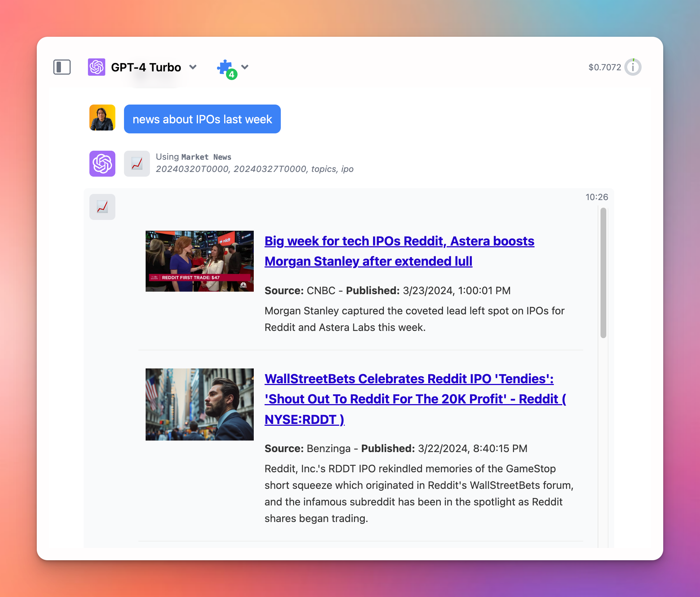Toggle the sidebar panel icon

[62, 67]
